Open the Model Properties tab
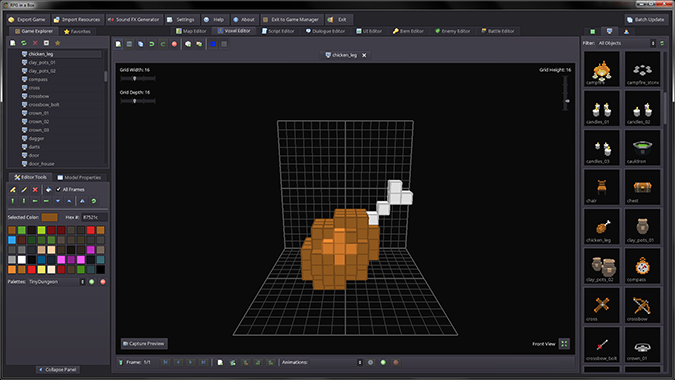Viewport: 675px width, 380px height. [x=79, y=177]
